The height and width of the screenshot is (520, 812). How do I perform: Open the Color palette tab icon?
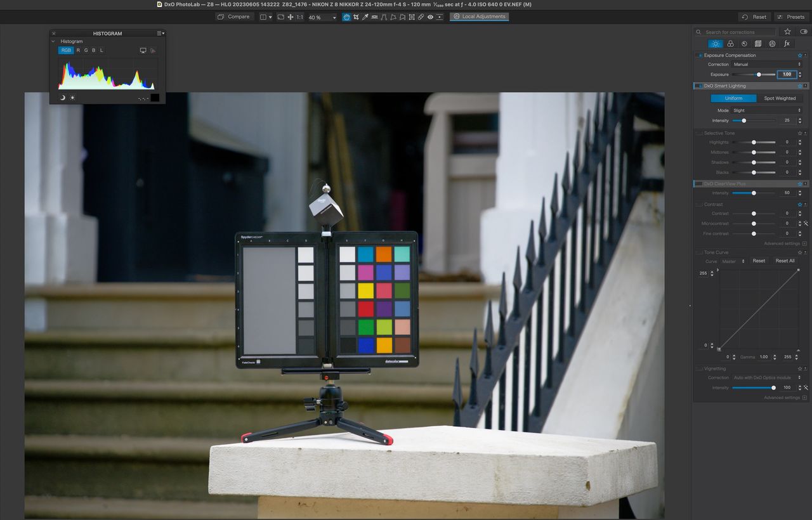tap(730, 44)
